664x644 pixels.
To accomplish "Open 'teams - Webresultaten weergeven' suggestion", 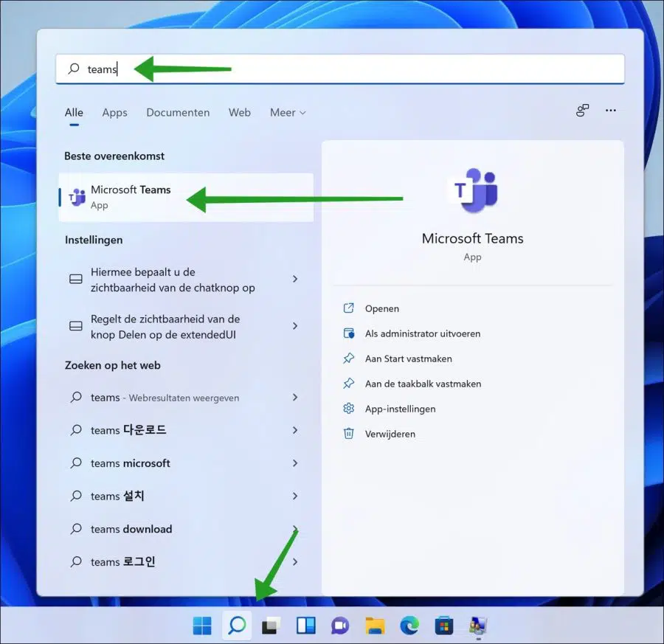I will tap(186, 398).
